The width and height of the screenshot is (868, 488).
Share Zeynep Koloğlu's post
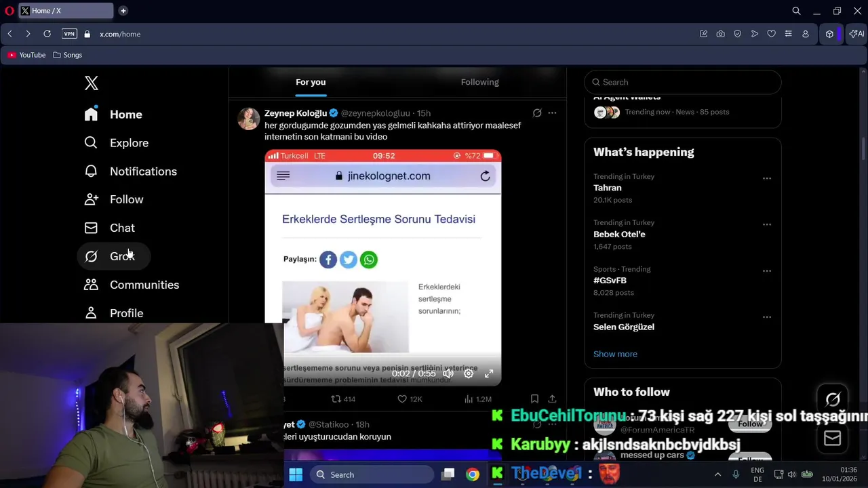552,399
